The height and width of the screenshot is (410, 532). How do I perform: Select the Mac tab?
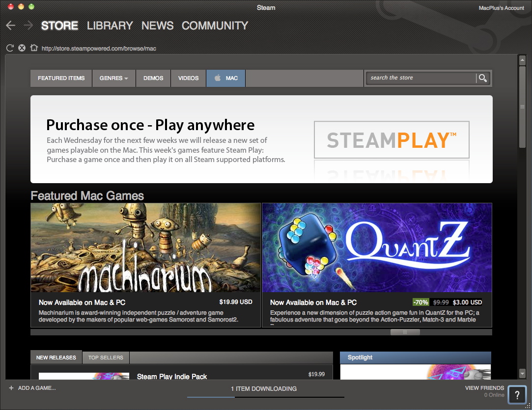[225, 78]
